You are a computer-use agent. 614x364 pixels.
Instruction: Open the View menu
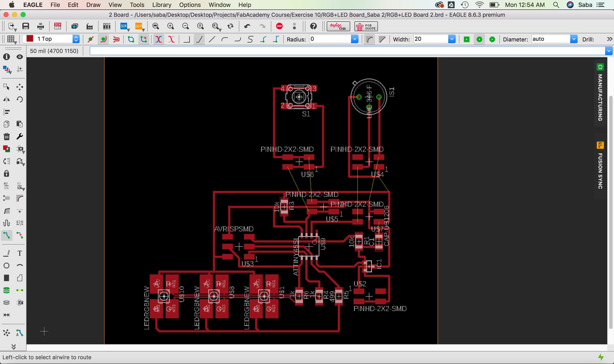click(115, 5)
